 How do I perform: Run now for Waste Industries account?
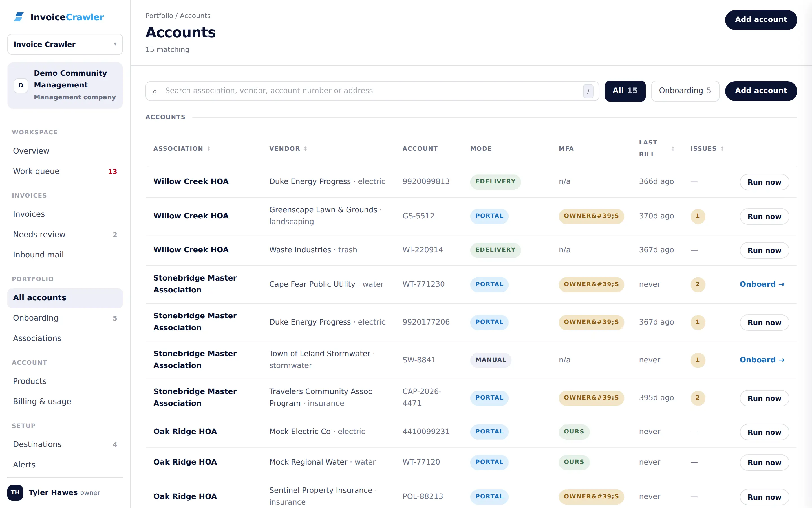[x=764, y=250]
